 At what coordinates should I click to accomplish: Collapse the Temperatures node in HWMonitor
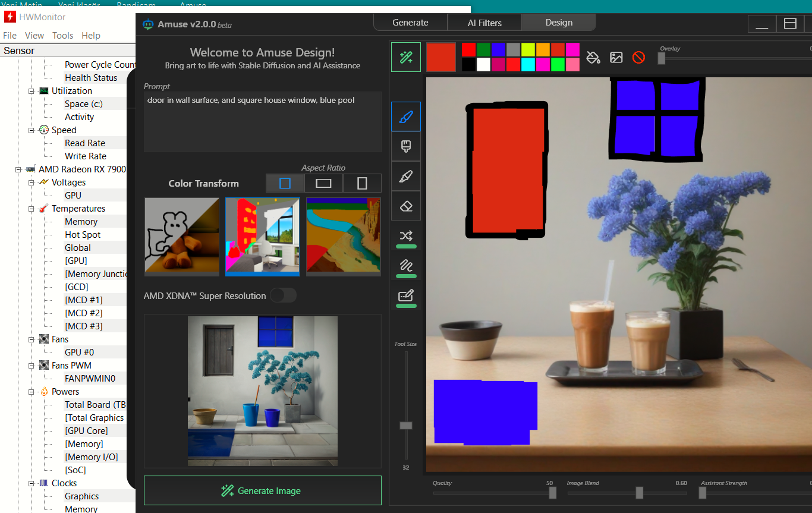32,209
